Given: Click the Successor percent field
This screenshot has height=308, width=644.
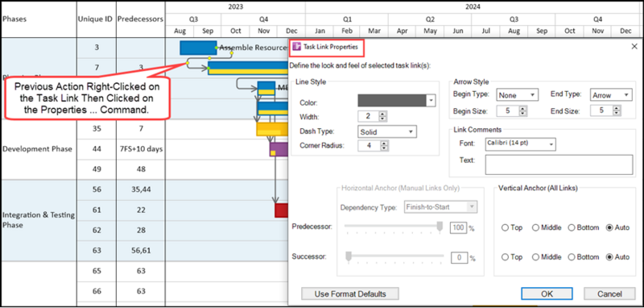Looking at the screenshot, I should tap(460, 258).
